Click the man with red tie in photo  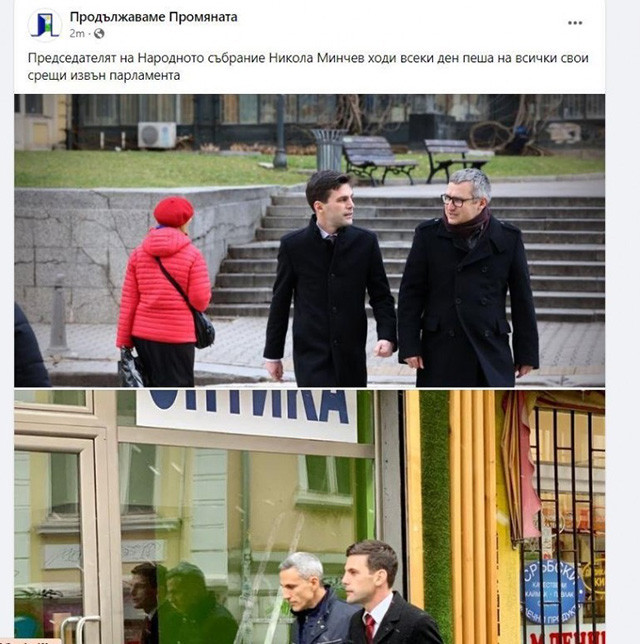click(x=389, y=593)
